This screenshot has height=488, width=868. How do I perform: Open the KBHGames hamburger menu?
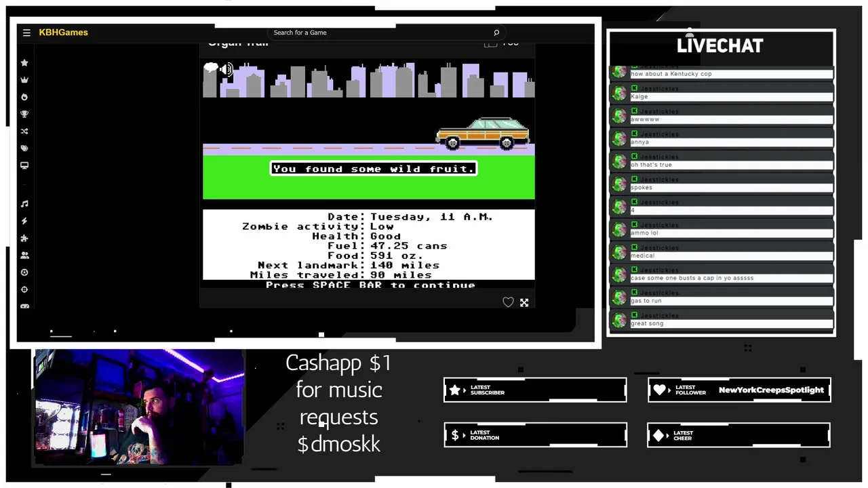pos(26,33)
